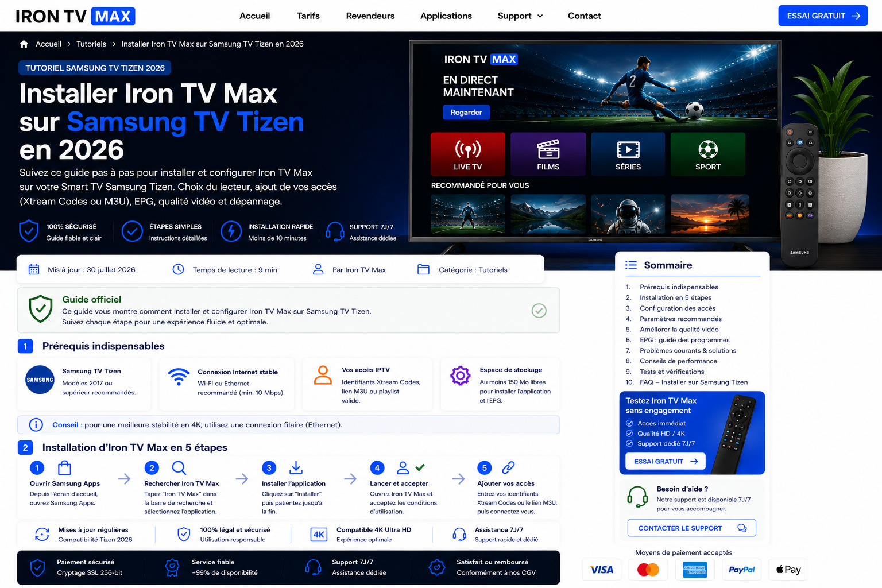Click the home icon in breadcrumb
Screen dimensions: 882x588
(x=24, y=44)
